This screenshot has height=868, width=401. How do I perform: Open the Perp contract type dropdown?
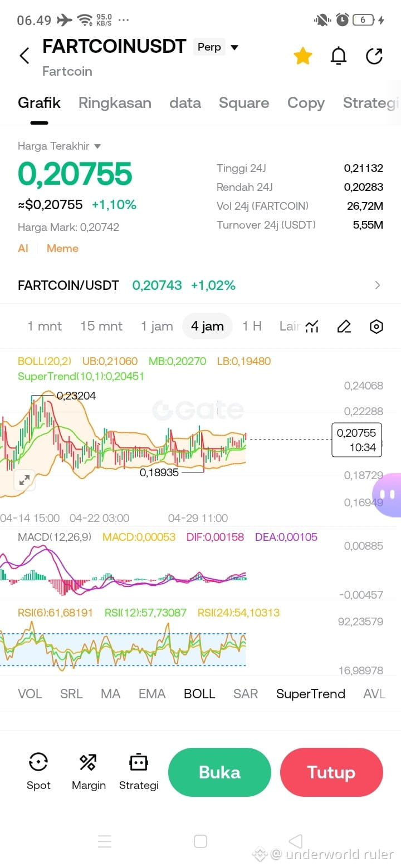point(217,47)
